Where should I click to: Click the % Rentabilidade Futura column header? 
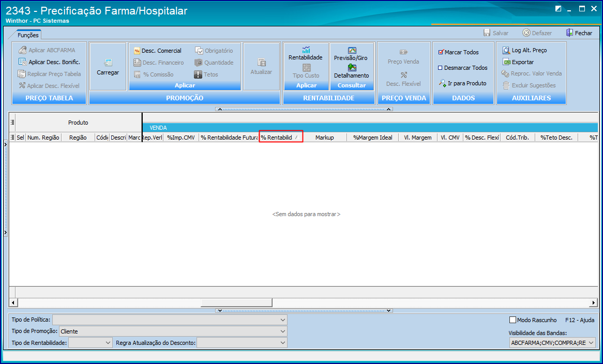[229, 137]
